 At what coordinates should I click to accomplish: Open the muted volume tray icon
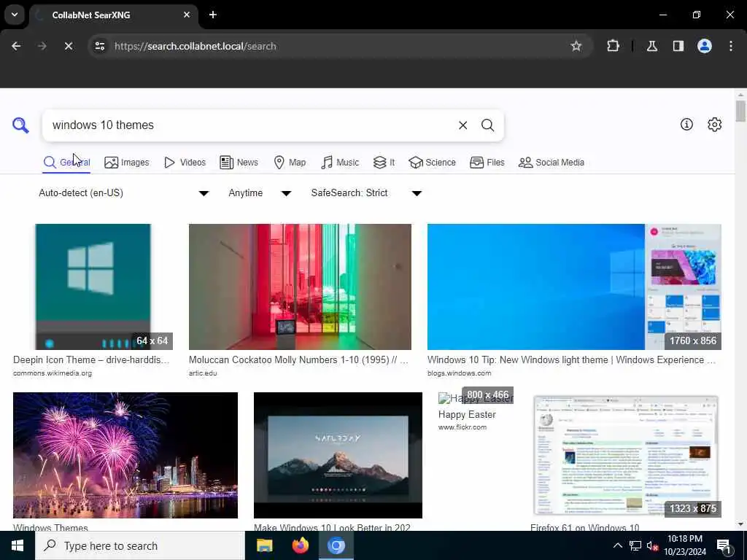tap(653, 545)
